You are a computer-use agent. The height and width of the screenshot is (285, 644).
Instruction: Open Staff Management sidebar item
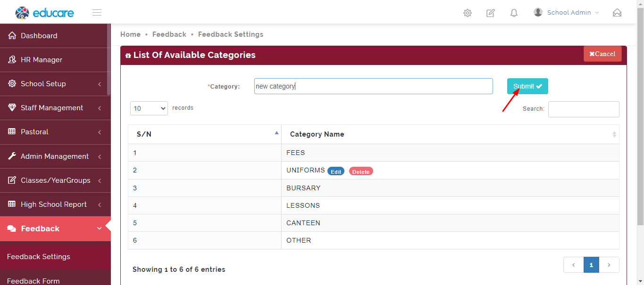pos(55,108)
